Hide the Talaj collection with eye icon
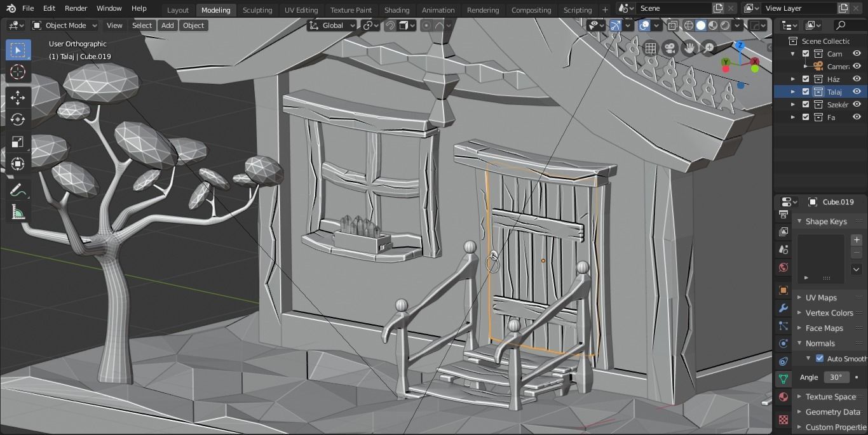The image size is (868, 435). click(x=857, y=91)
